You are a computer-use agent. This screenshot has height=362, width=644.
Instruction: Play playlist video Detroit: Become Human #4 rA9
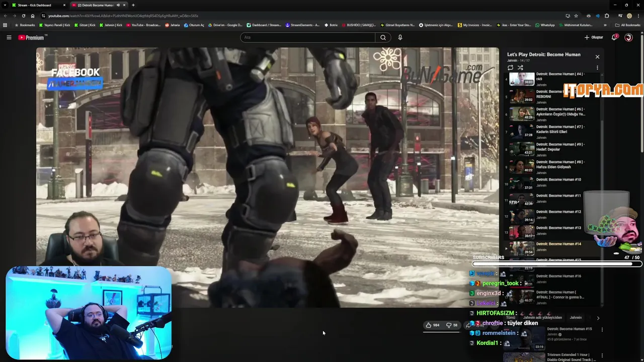pos(553,79)
